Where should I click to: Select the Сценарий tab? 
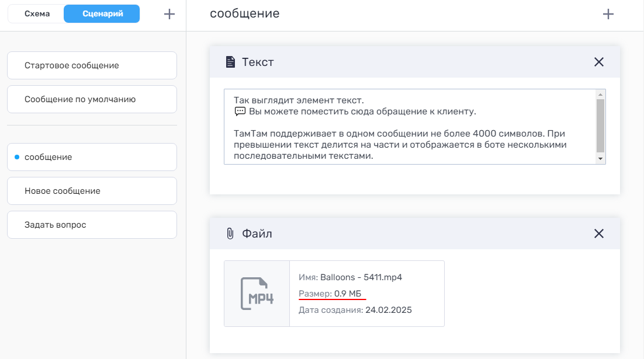(x=102, y=14)
